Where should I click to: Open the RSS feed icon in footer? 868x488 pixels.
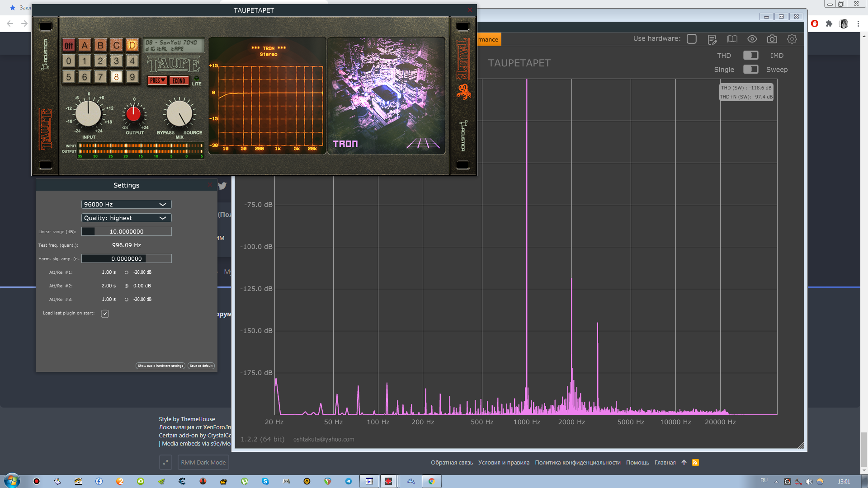pyautogui.click(x=695, y=462)
